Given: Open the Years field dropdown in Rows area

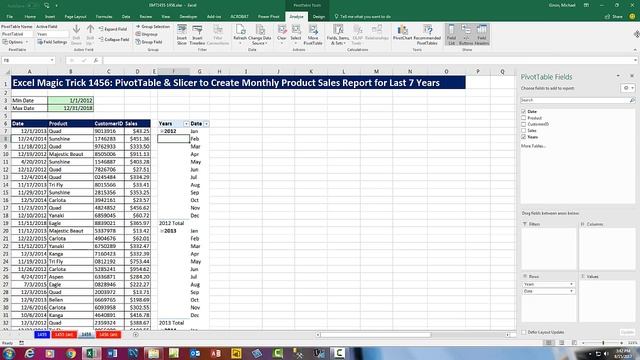Looking at the screenshot, I should tap(571, 284).
